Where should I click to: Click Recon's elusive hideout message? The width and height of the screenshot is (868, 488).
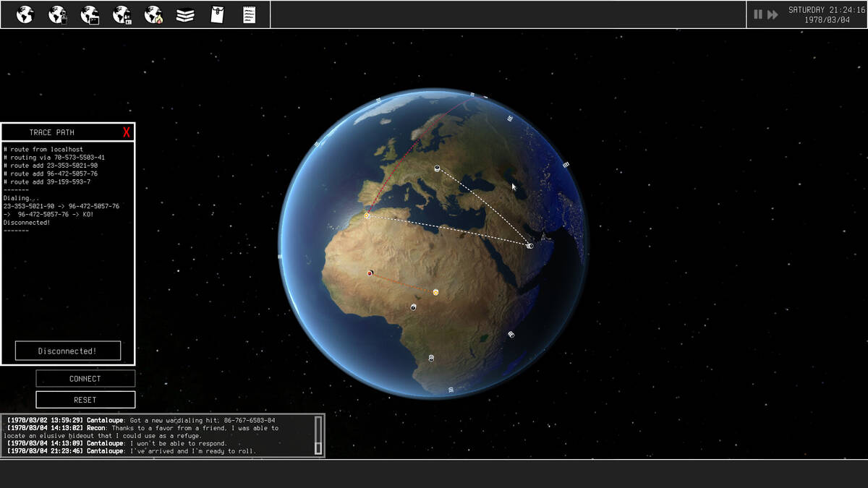coord(142,432)
